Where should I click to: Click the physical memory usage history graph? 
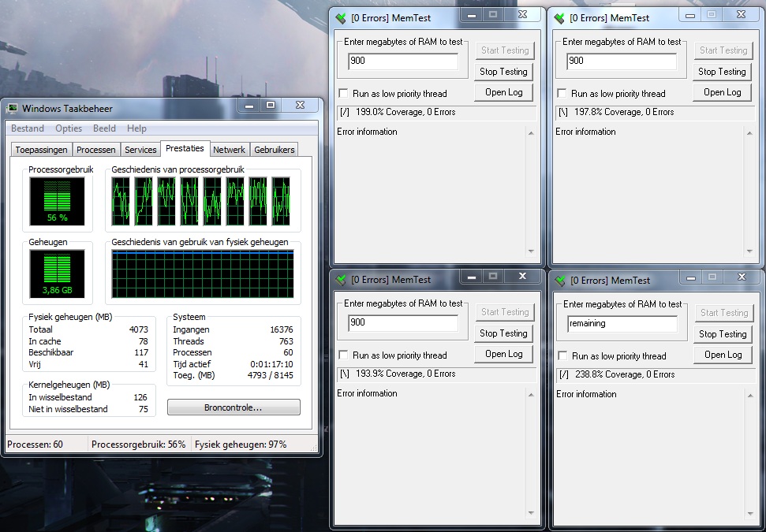(x=202, y=273)
